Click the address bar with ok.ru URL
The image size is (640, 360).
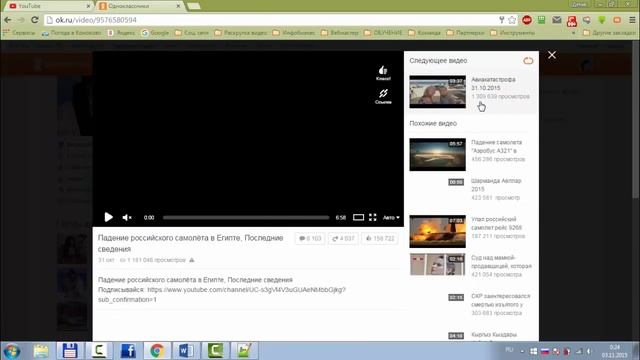pyautogui.click(x=269, y=20)
